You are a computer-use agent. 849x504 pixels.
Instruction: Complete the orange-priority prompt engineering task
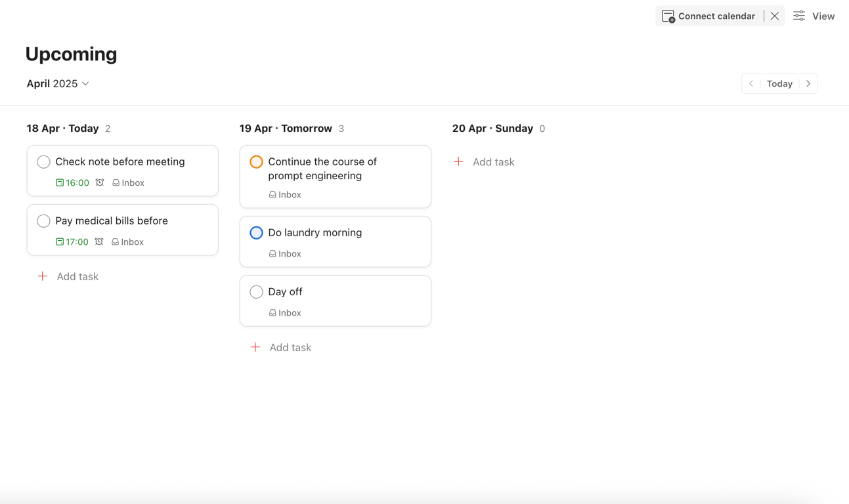point(256,161)
